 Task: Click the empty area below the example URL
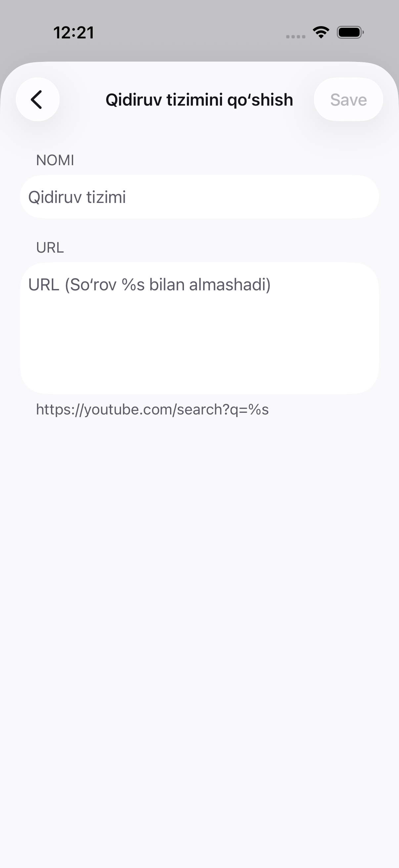(199, 506)
